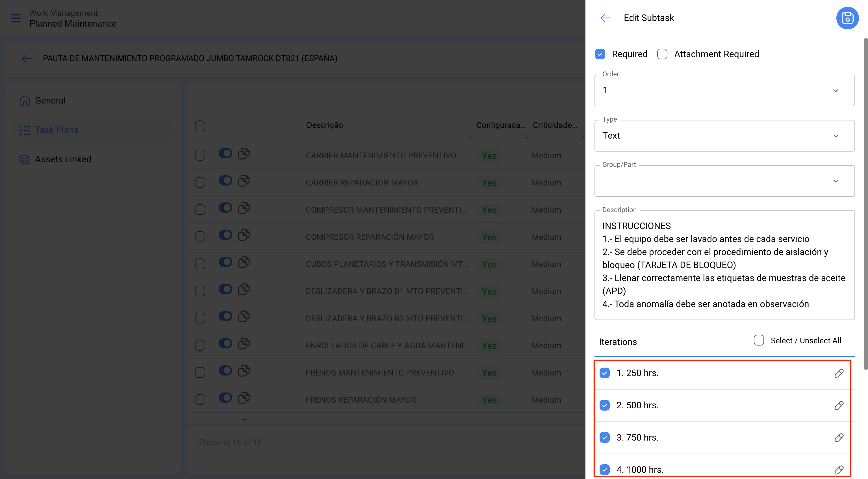Toggle the Select / Unselect All checkbox
868x479 pixels.
click(x=759, y=340)
